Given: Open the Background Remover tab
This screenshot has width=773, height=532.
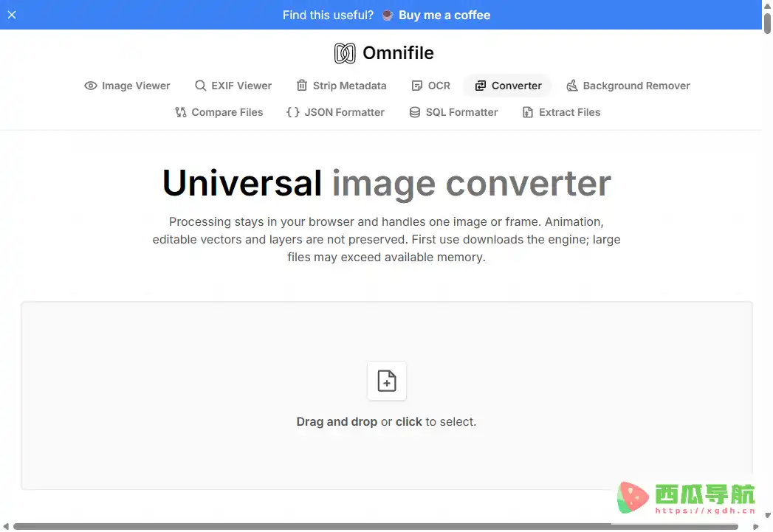Looking at the screenshot, I should pos(628,86).
